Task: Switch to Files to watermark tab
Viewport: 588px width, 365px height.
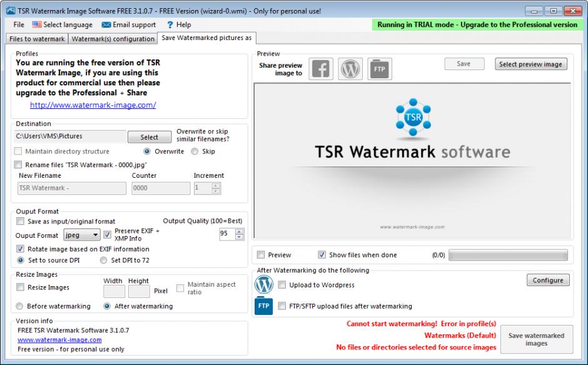Action: (37, 39)
